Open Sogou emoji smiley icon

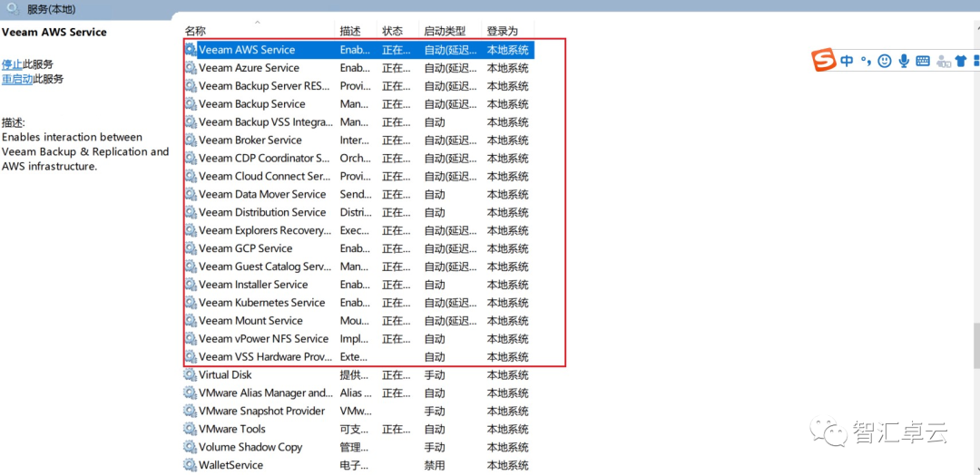point(884,61)
